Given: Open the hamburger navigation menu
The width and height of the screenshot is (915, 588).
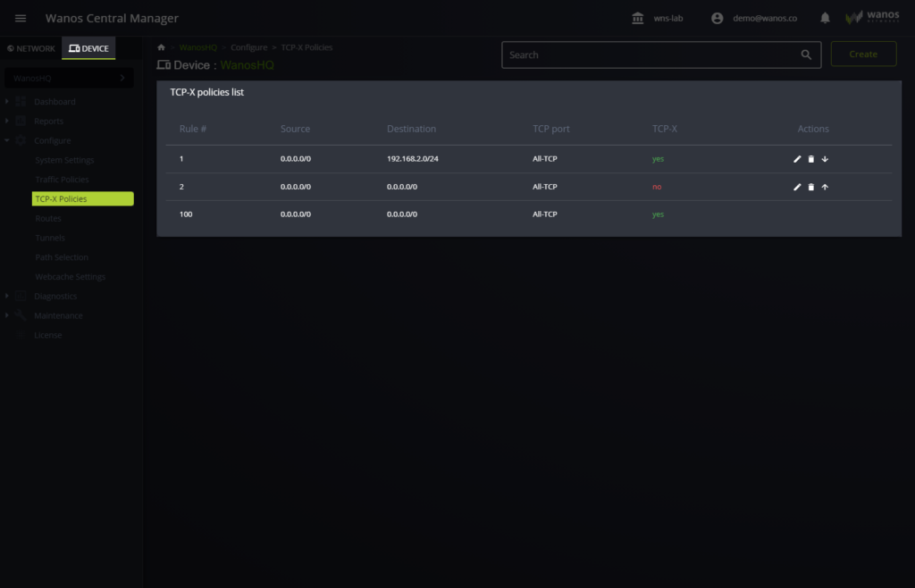Looking at the screenshot, I should [x=21, y=19].
